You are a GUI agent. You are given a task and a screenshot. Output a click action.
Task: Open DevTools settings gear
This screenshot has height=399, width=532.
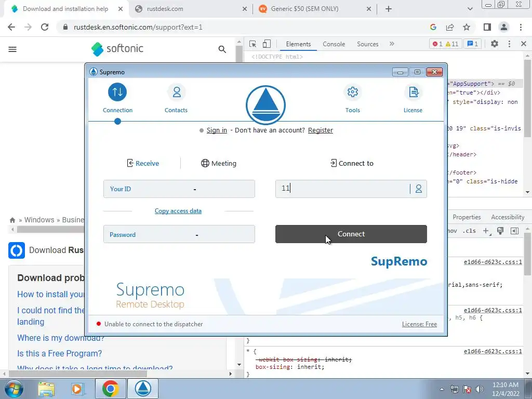(495, 44)
